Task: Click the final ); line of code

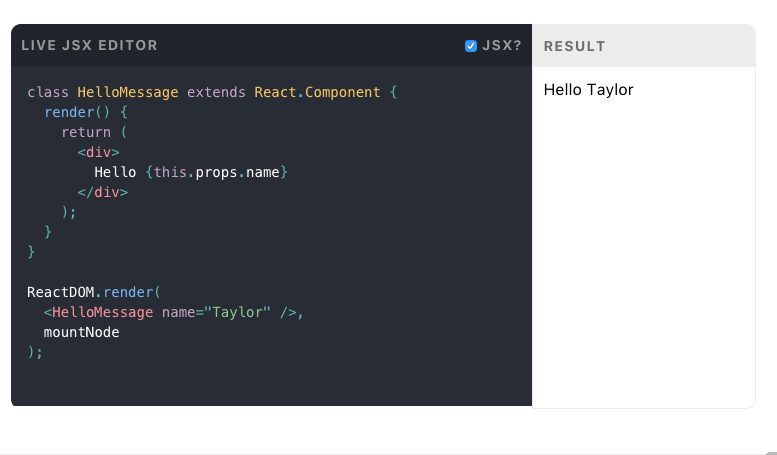Action: pos(35,352)
